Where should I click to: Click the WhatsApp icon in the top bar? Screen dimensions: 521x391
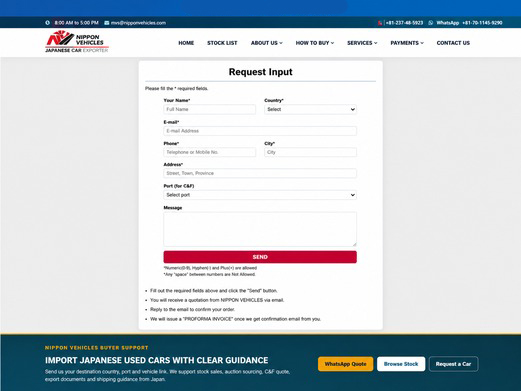(x=431, y=23)
